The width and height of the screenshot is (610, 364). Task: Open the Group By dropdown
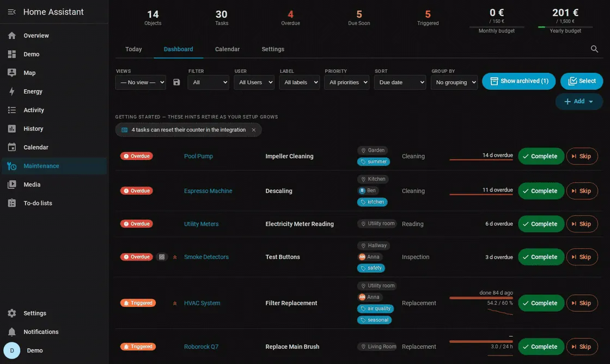click(x=454, y=82)
